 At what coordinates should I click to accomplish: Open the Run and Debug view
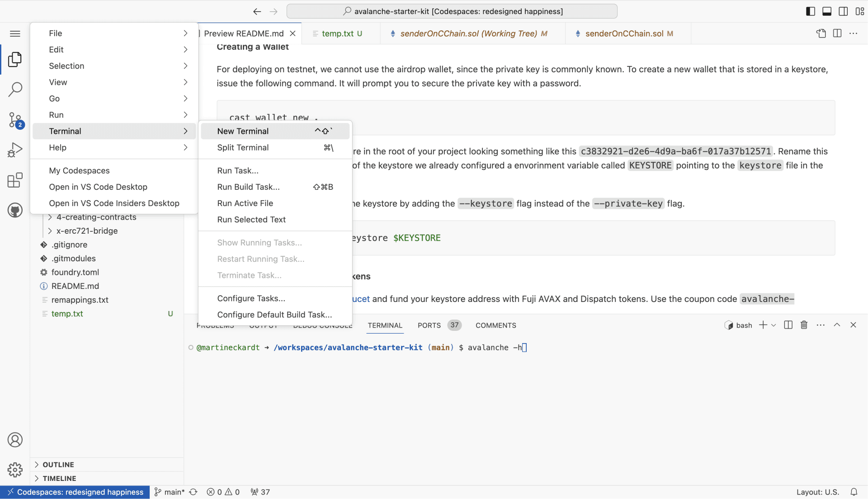tap(15, 150)
